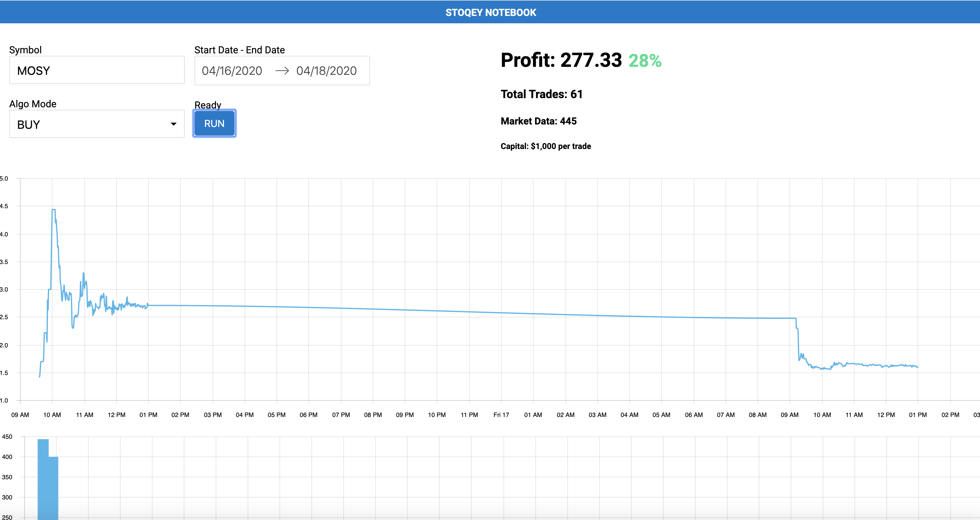Click the shorter volume bar at 400
The height and width of the screenshot is (520, 980).
(x=54, y=488)
